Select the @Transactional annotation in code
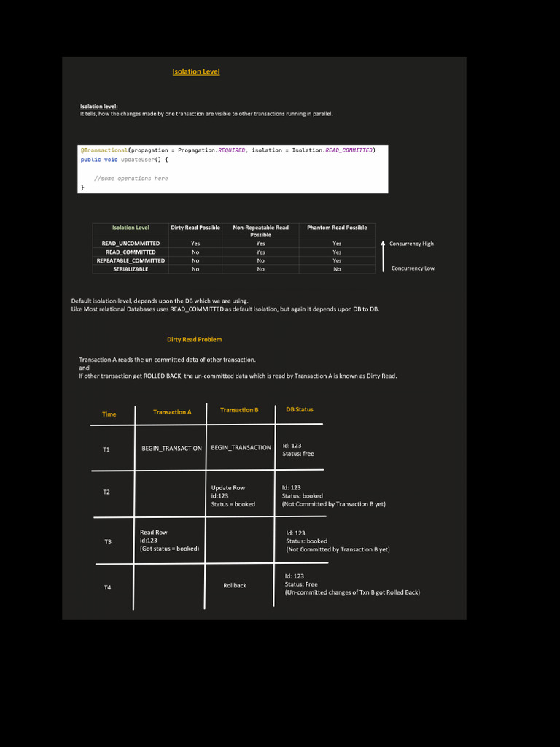560x747 pixels. (x=104, y=150)
